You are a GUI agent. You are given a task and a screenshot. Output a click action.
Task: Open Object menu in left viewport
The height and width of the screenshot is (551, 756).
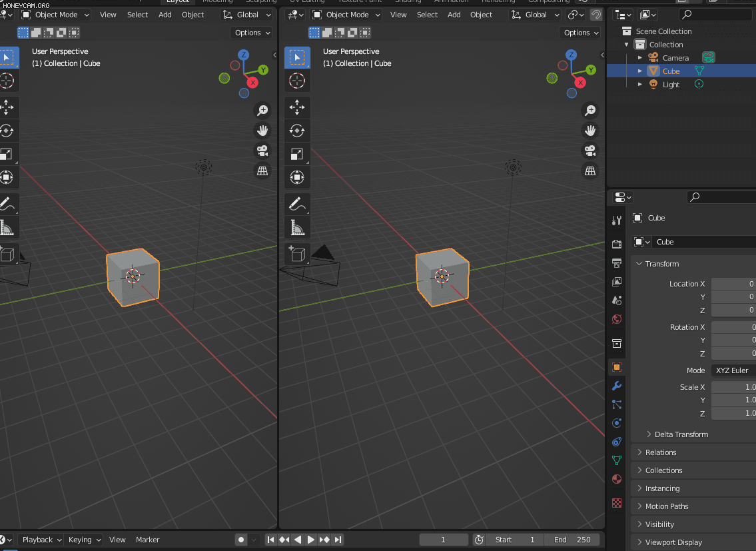tap(193, 15)
